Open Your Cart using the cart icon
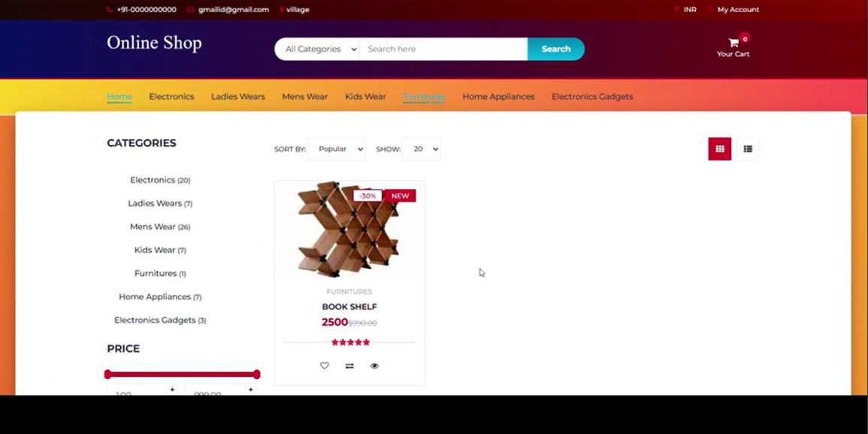Image resolution: width=868 pixels, height=434 pixels. coord(732,43)
